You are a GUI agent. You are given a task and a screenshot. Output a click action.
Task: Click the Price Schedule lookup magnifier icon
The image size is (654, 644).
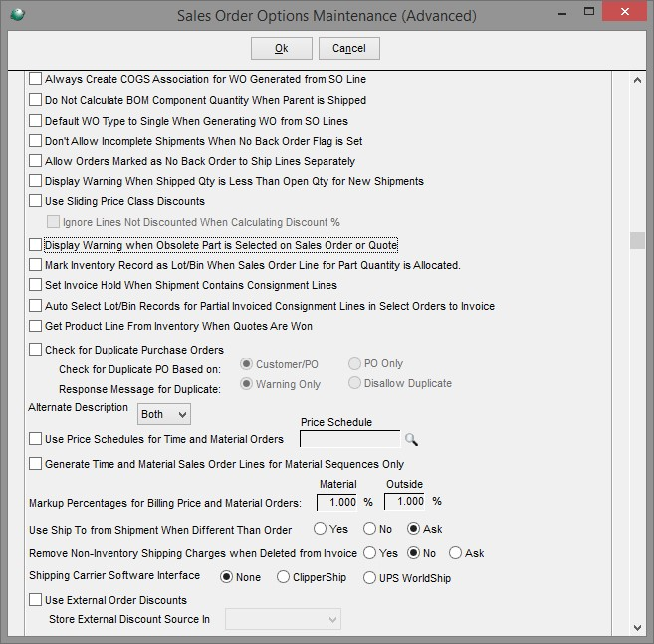tap(411, 439)
